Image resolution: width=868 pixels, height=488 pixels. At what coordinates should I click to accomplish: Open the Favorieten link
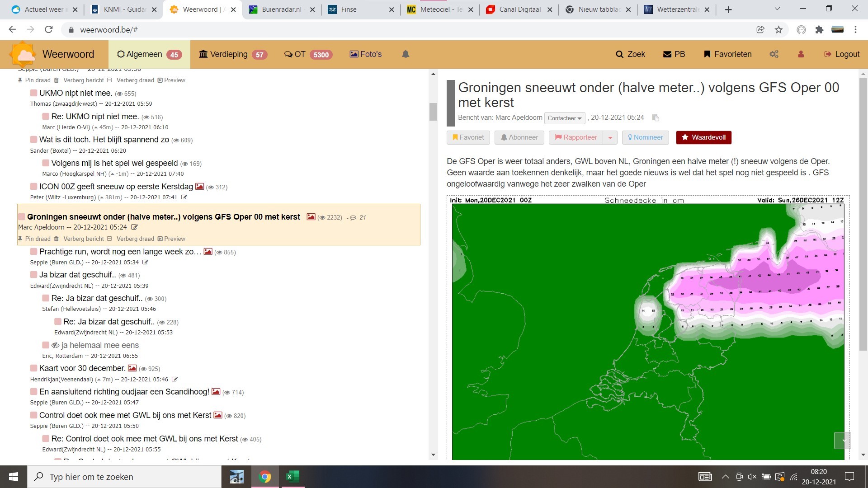click(728, 54)
